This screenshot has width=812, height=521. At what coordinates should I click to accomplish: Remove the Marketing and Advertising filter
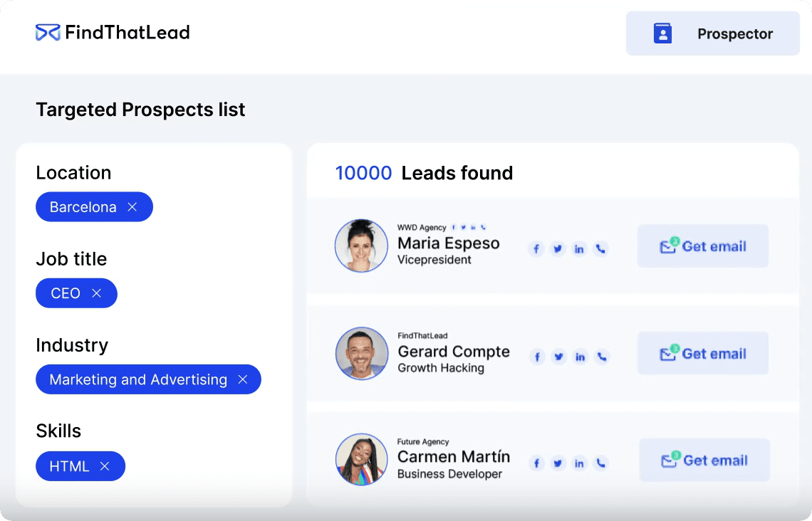pyautogui.click(x=242, y=380)
